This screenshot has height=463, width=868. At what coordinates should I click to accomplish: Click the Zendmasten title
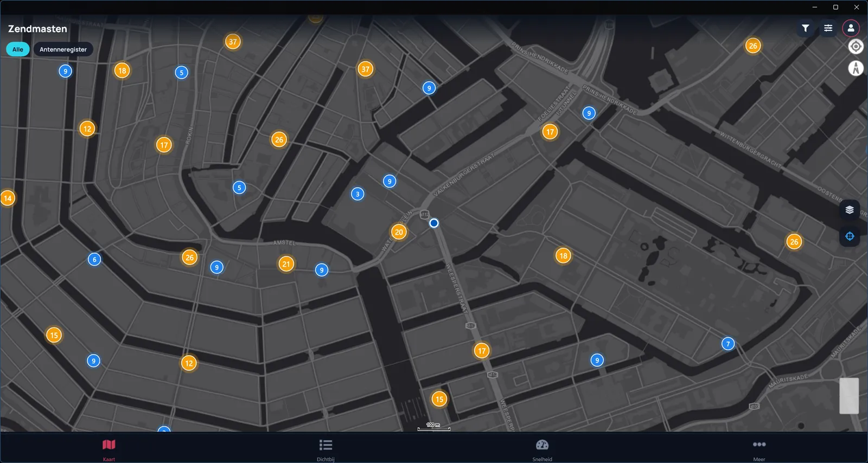37,29
